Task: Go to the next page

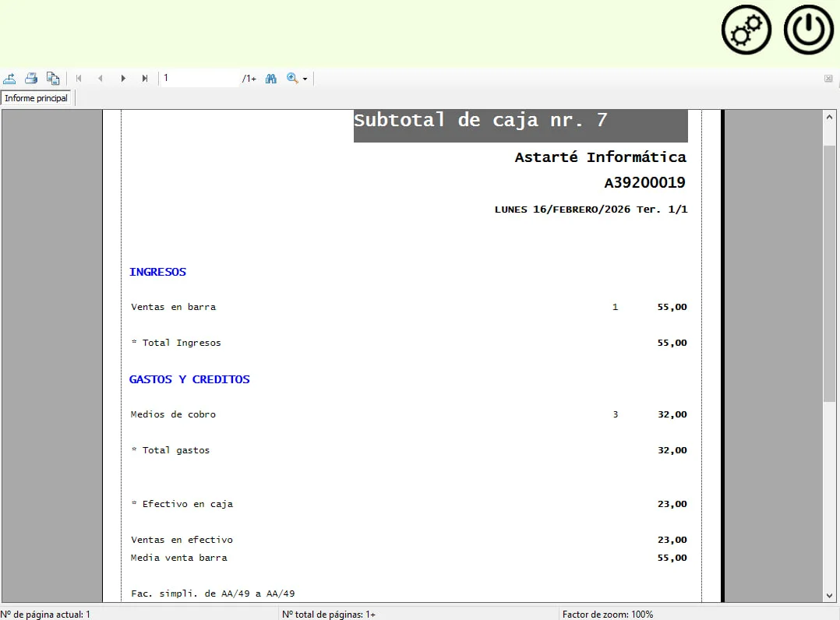Action: (123, 78)
